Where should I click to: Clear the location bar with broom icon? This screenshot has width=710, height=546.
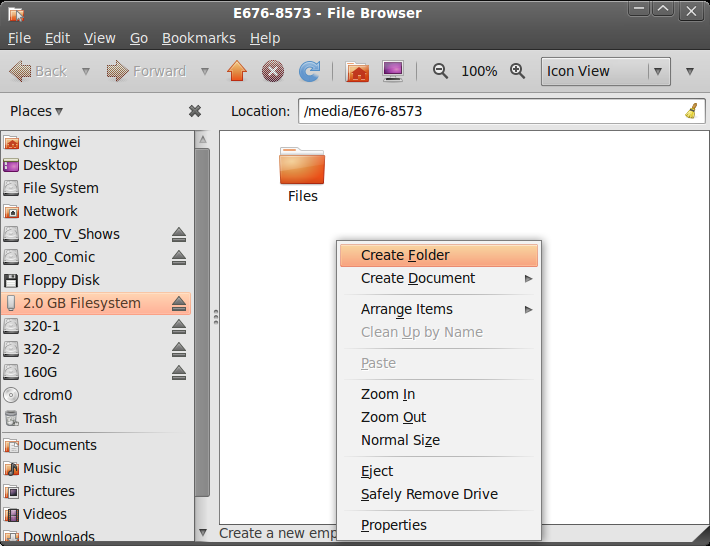pyautogui.click(x=691, y=111)
